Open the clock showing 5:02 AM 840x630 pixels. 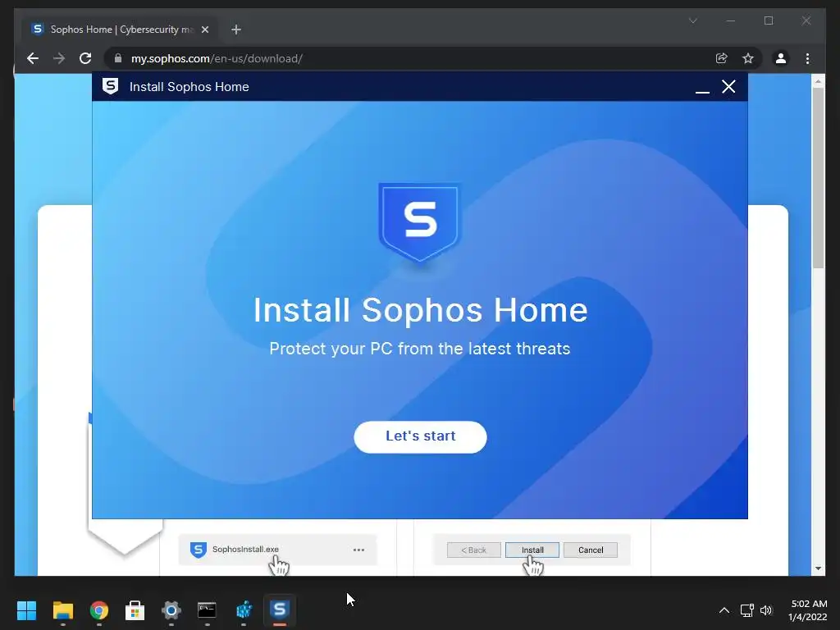click(808, 610)
